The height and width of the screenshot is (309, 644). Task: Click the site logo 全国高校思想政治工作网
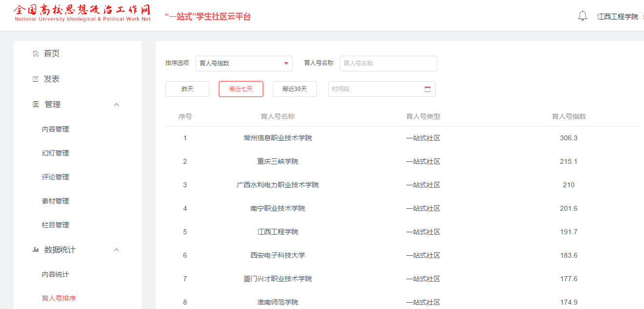(x=83, y=14)
